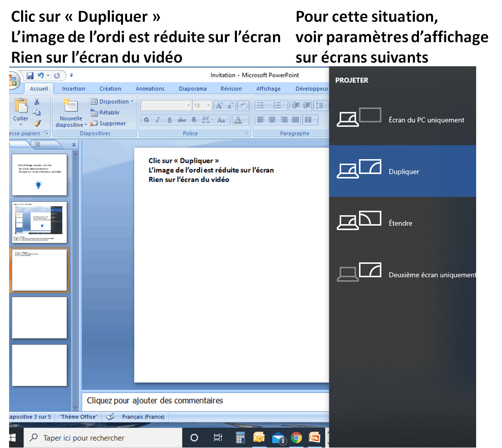
Task: Toggle bold (G) formatting
Action: 146,120
